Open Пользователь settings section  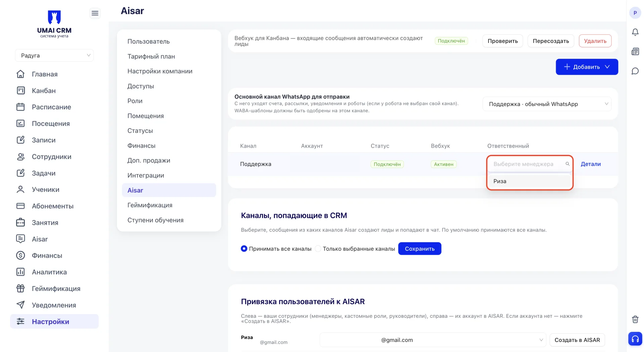coord(149,41)
